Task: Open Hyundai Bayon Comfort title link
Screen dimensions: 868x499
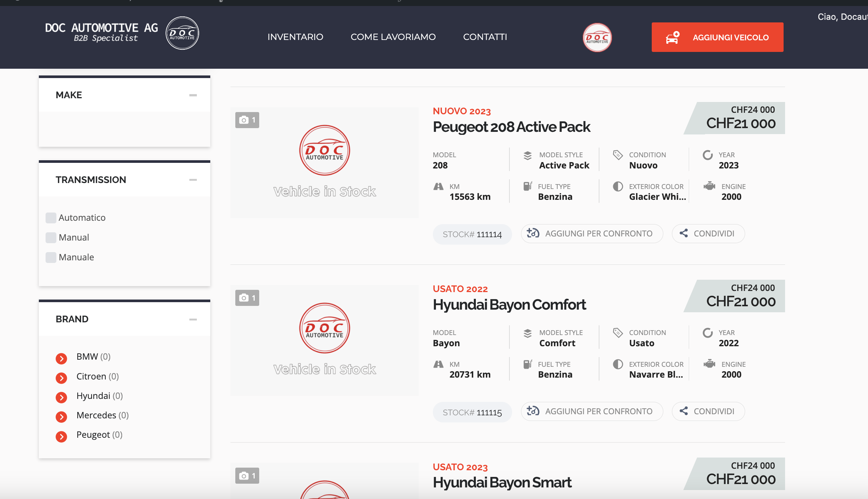Action: tap(509, 305)
